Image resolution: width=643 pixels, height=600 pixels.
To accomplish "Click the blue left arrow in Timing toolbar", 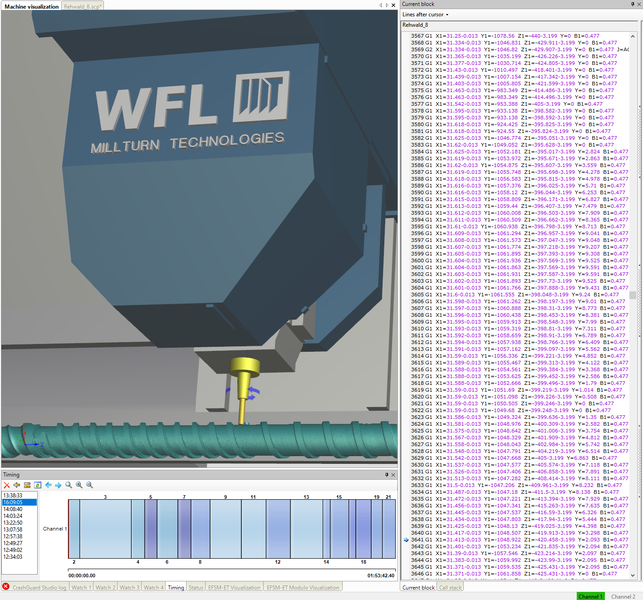I will pos(48,485).
